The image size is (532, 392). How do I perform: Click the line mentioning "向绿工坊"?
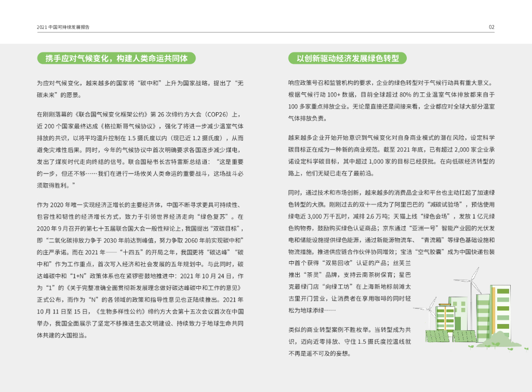coord(350,287)
